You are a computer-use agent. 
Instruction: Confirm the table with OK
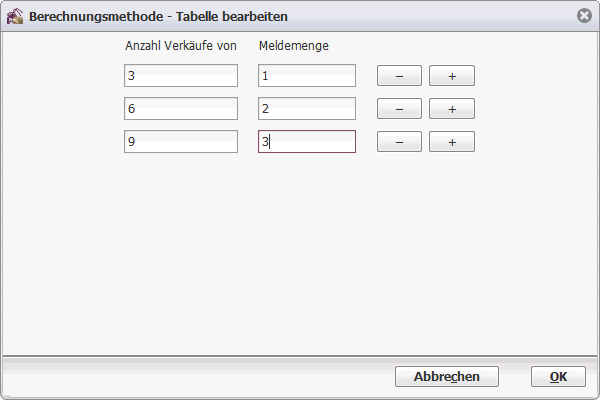coord(558,377)
